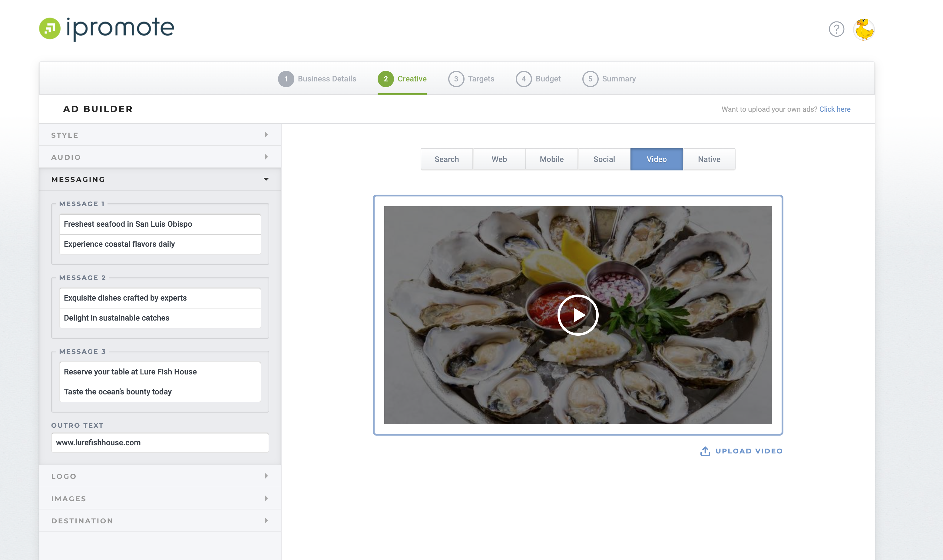This screenshot has height=560, width=943.
Task: Select the Search preview option
Action: (x=447, y=159)
